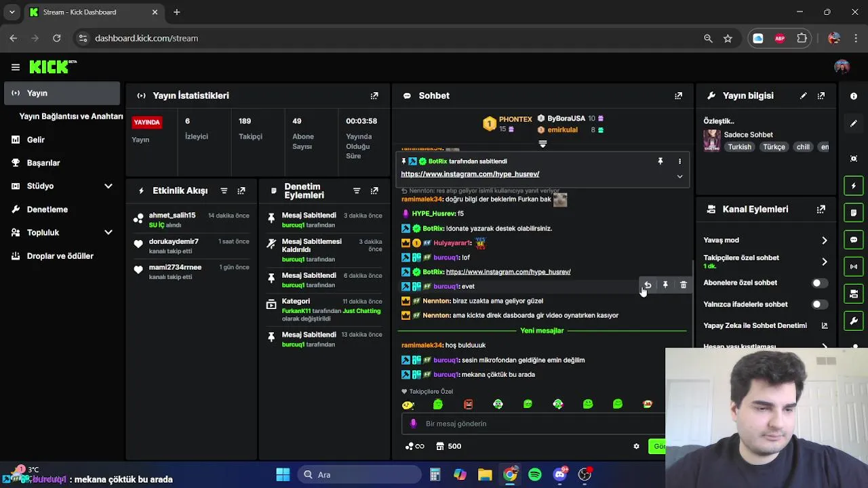Viewport: 868px width, 488px height.
Task: Select the yellow lemon emote
Action: point(408,405)
